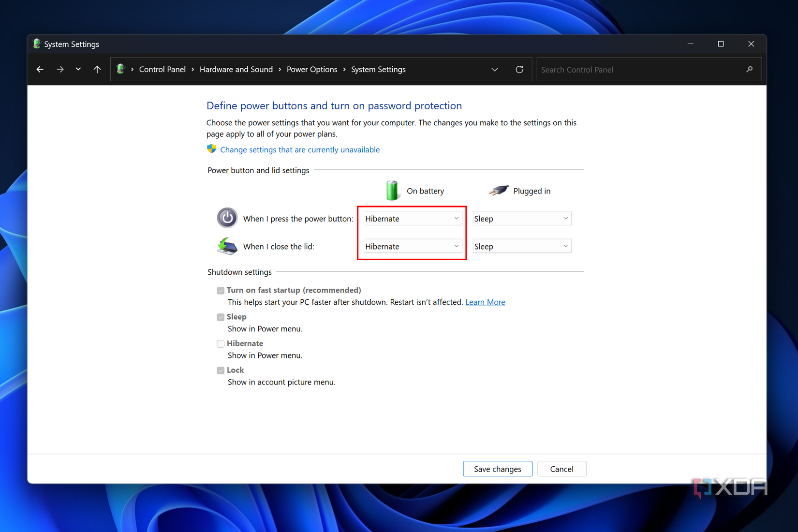Click the refresh icon in address bar
Image resolution: width=798 pixels, height=532 pixels.
pos(519,69)
